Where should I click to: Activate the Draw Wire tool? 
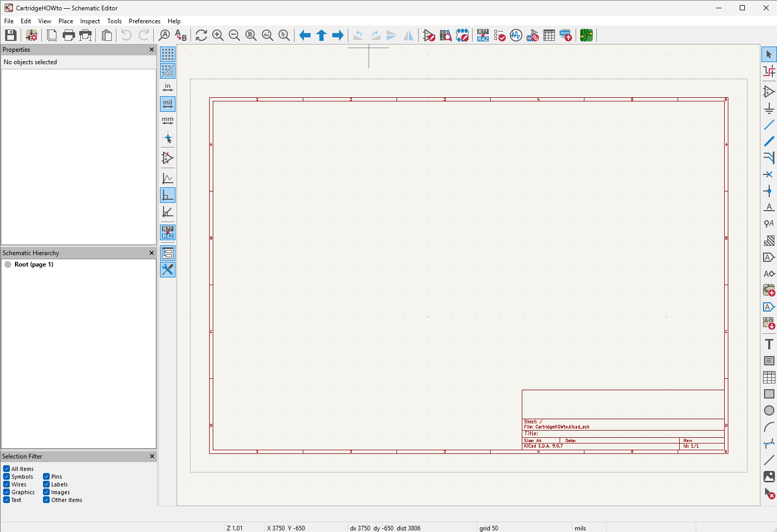coord(769,125)
